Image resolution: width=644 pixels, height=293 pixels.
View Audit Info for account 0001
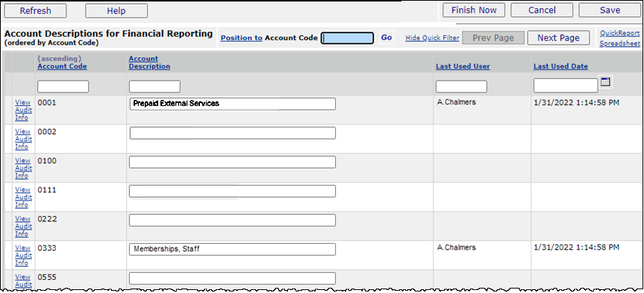[x=22, y=110]
